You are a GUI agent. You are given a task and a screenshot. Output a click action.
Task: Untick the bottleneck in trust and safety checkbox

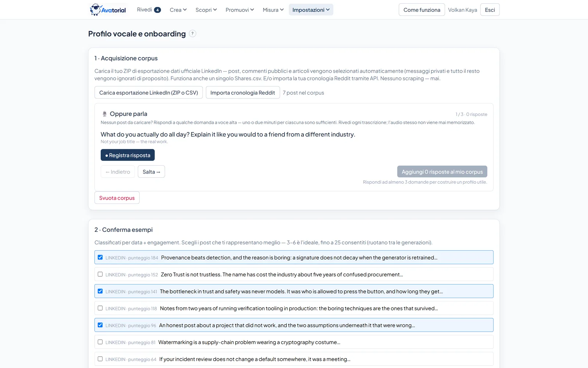pos(100,291)
